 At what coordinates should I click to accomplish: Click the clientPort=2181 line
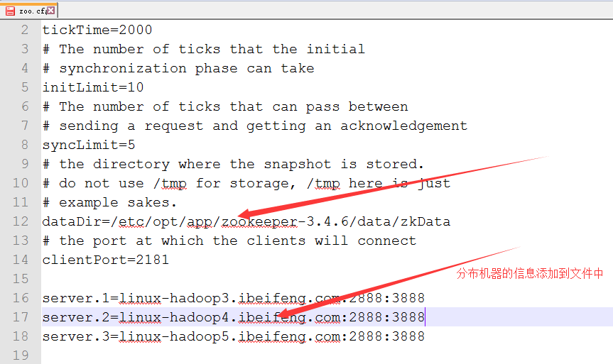pyautogui.click(x=106, y=260)
